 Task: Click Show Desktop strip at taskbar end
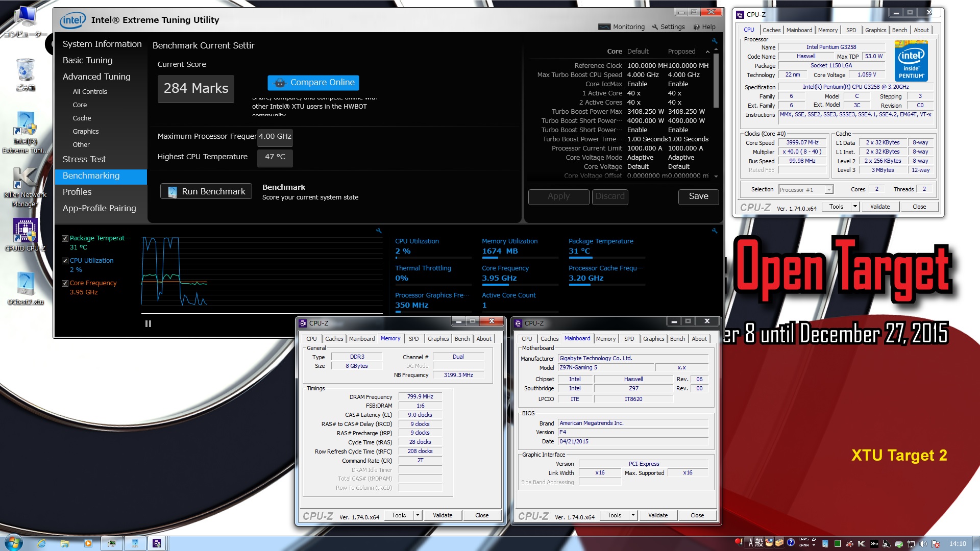[976, 543]
